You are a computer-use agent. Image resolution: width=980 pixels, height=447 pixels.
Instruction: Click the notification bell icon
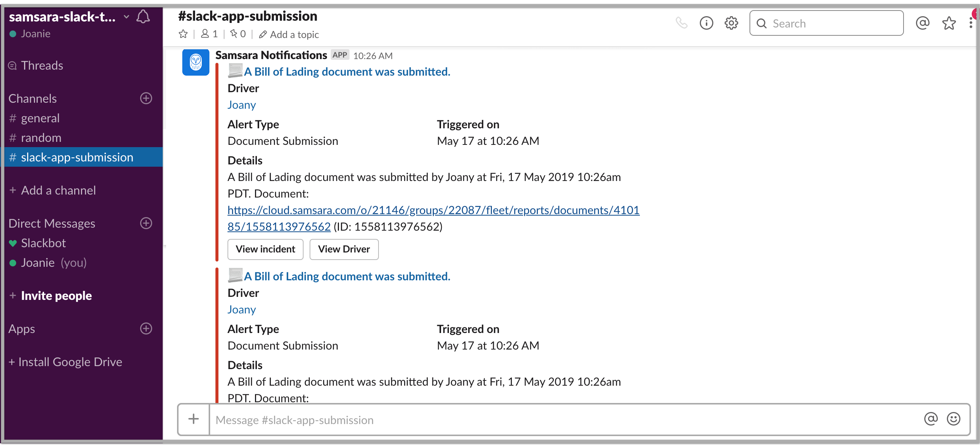point(144,16)
